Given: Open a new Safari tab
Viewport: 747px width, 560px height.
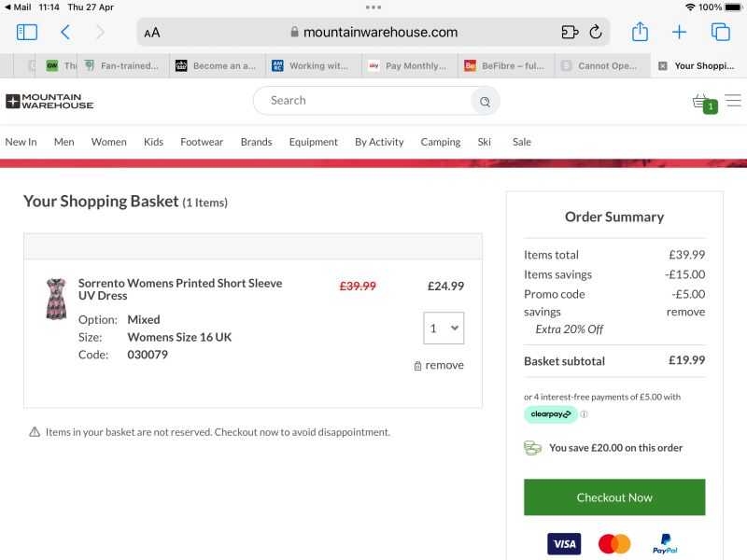Looking at the screenshot, I should 679,33.
